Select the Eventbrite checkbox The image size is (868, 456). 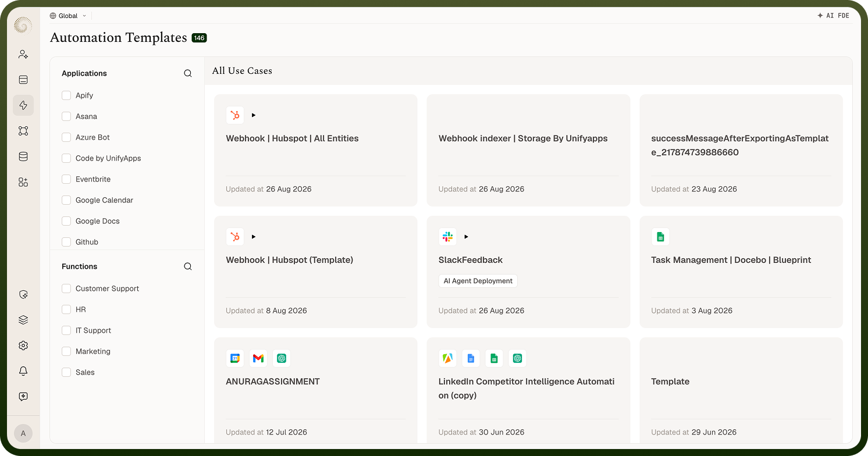66,179
